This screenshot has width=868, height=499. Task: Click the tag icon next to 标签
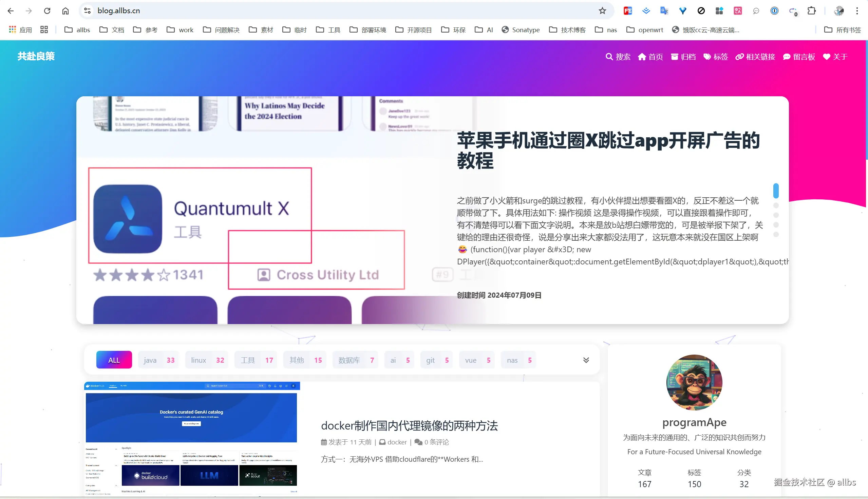coord(707,57)
